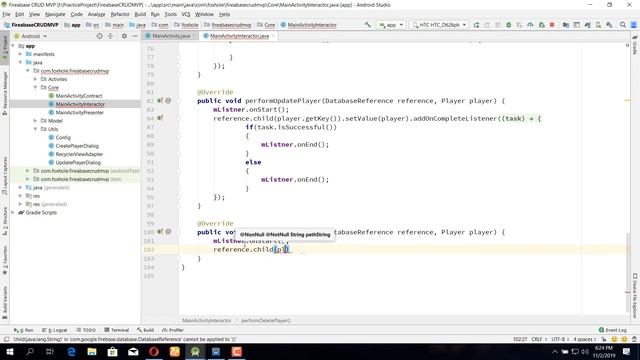Screen dimensions: 640x360
Task: Expand the Model package
Action: pyautogui.click(x=36, y=121)
